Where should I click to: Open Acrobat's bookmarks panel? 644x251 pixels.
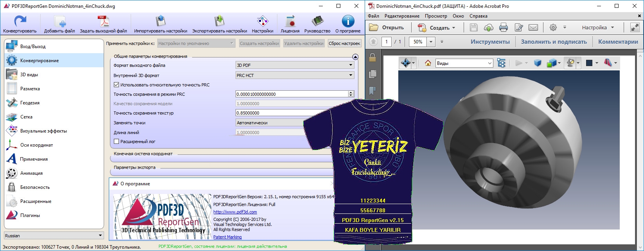click(x=372, y=91)
